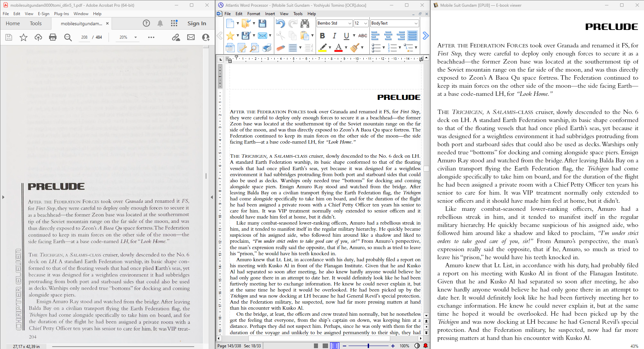Create new document in Atlantis toolbar

click(230, 23)
